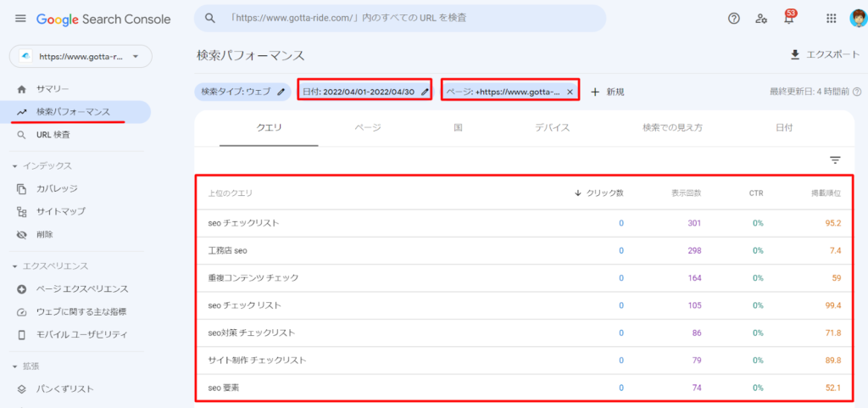Collapse the 拡張 section
This screenshot has height=408, width=868.
[15, 366]
